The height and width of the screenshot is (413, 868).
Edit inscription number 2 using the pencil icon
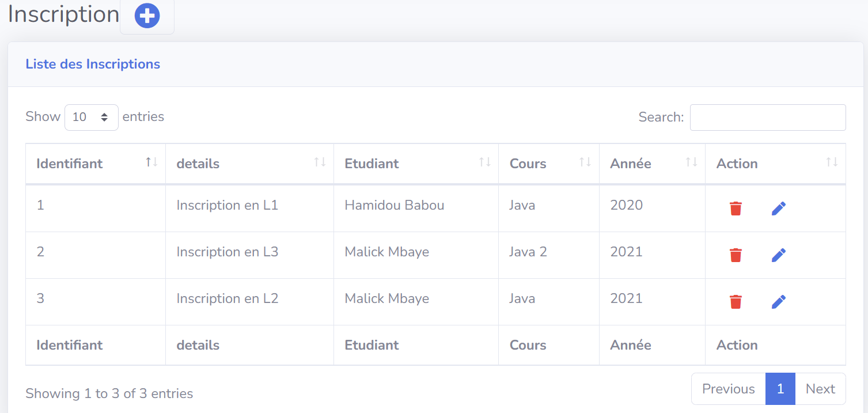pos(779,255)
